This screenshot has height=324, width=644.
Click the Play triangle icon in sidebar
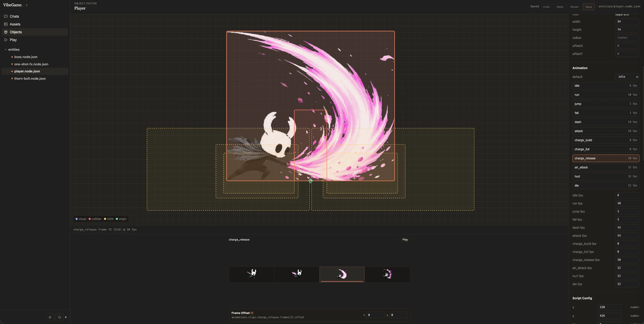click(x=6, y=40)
